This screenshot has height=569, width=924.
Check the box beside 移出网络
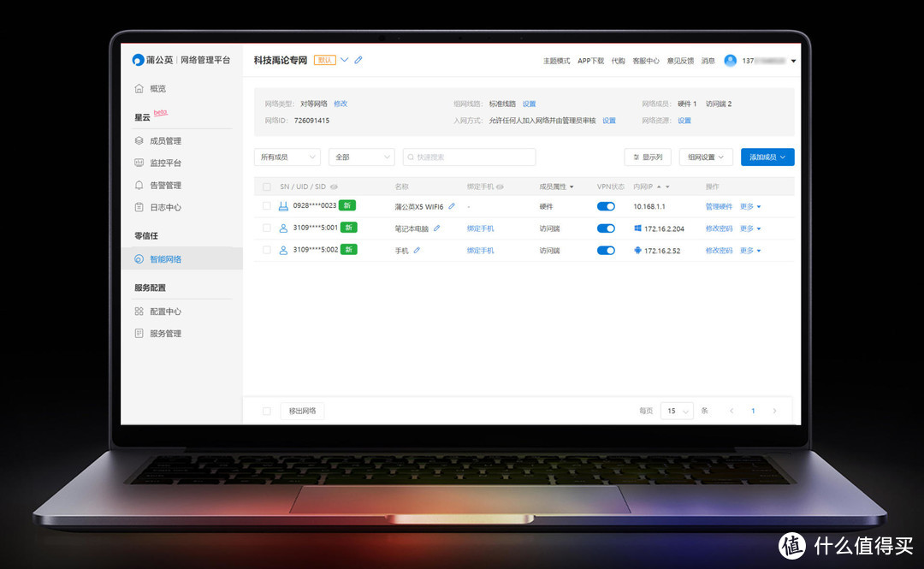[x=266, y=411]
